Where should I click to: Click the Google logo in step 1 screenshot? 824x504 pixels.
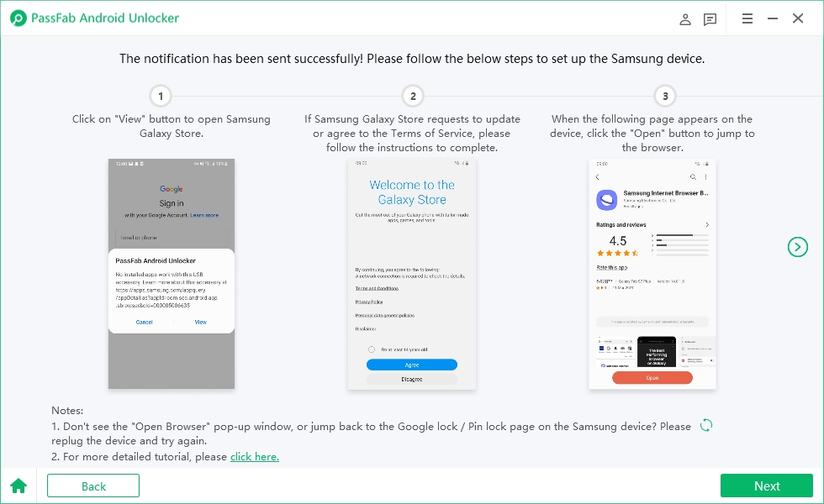point(171,188)
